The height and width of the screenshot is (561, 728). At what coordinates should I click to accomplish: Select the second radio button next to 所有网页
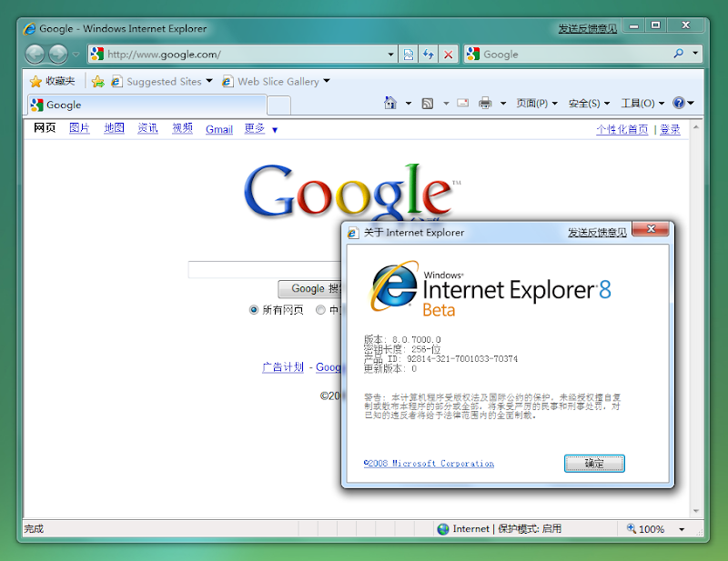(320, 309)
